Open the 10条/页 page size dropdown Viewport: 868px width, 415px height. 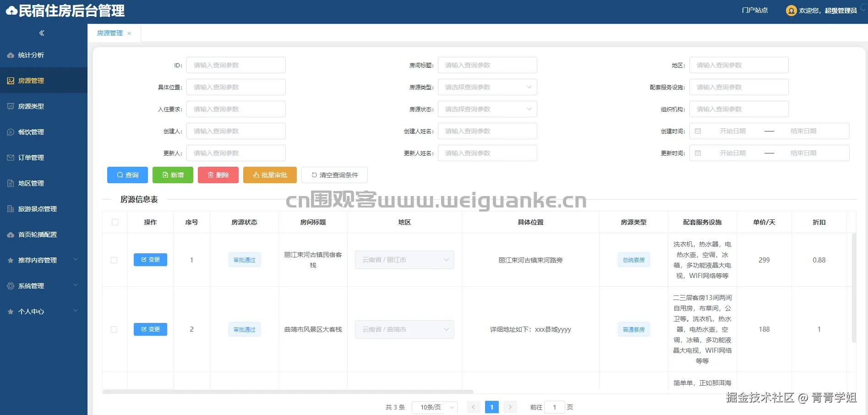(x=434, y=407)
